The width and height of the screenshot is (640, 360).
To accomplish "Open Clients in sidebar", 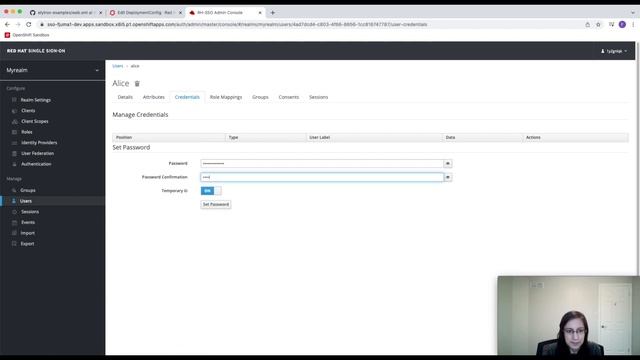I will tap(28, 111).
